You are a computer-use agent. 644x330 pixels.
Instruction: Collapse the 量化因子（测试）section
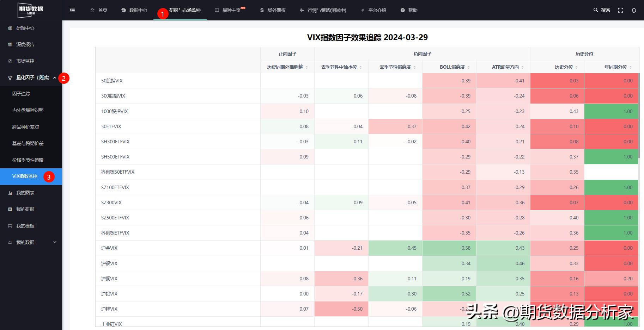click(x=55, y=77)
